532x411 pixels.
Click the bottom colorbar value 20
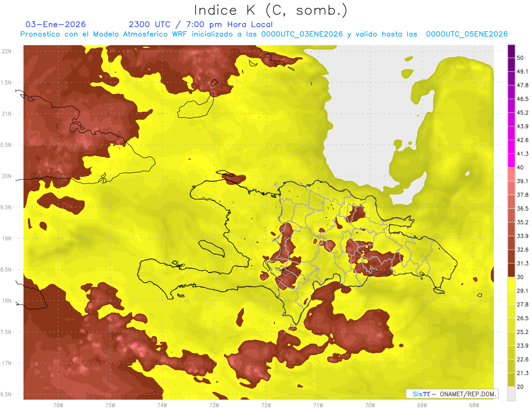point(520,387)
